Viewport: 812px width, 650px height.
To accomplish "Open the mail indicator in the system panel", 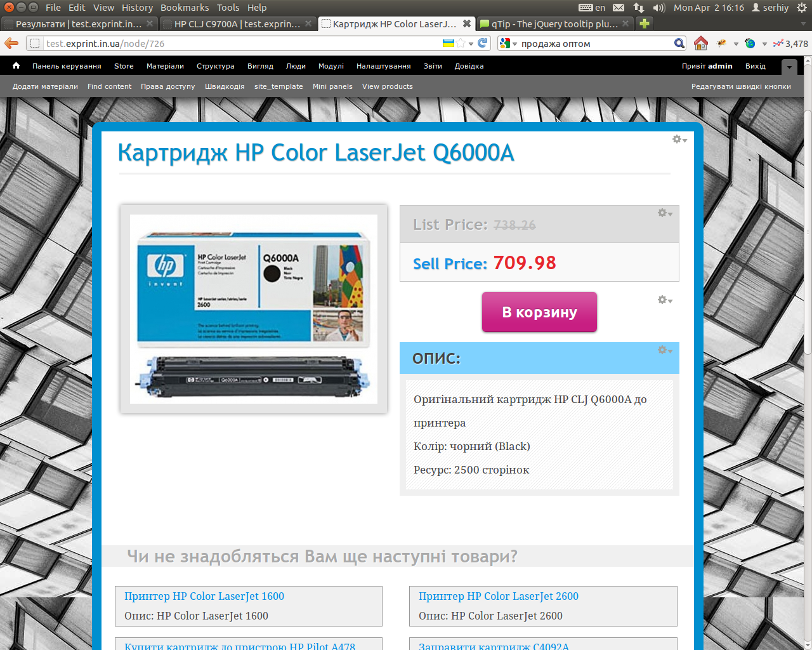I will [619, 8].
